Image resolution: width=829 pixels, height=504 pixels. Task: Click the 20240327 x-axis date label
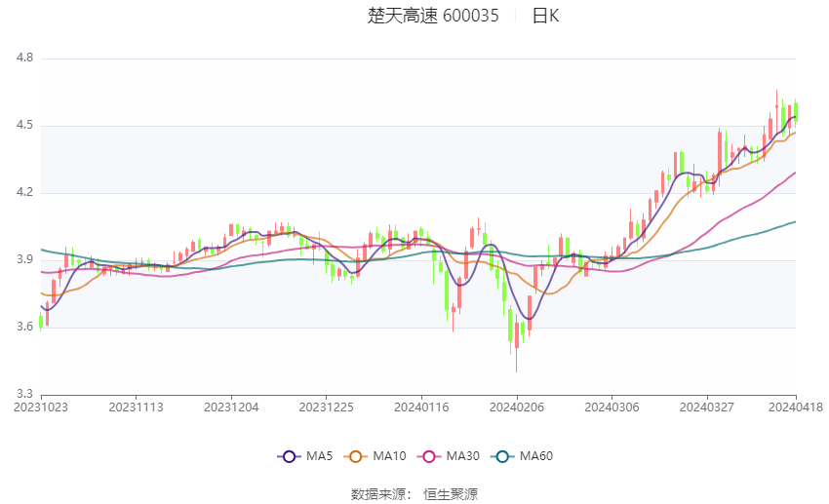[x=707, y=407]
